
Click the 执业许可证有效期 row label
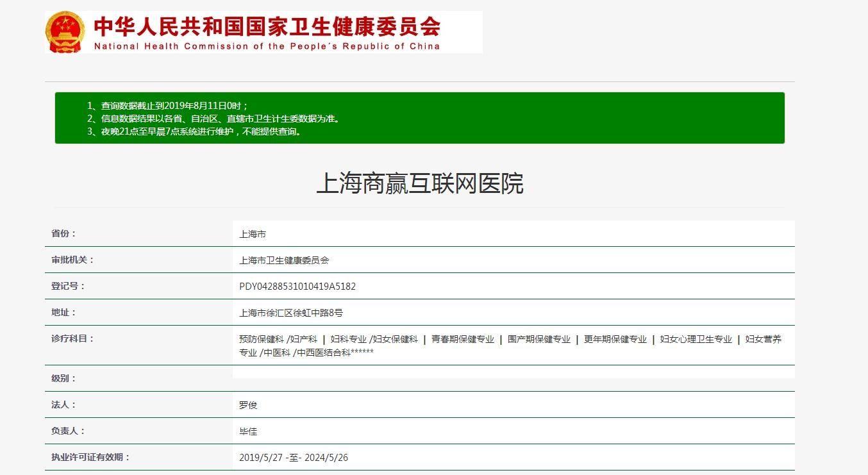tap(90, 458)
